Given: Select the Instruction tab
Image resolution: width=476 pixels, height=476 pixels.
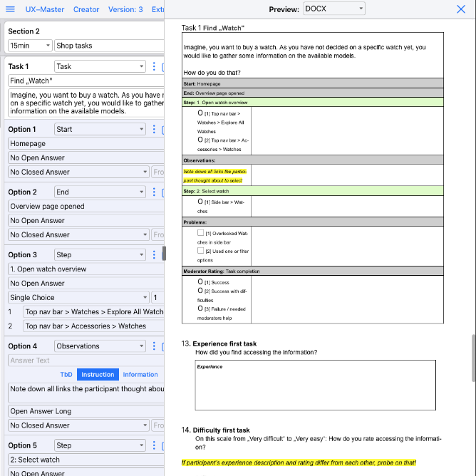Looking at the screenshot, I should click(x=98, y=374).
